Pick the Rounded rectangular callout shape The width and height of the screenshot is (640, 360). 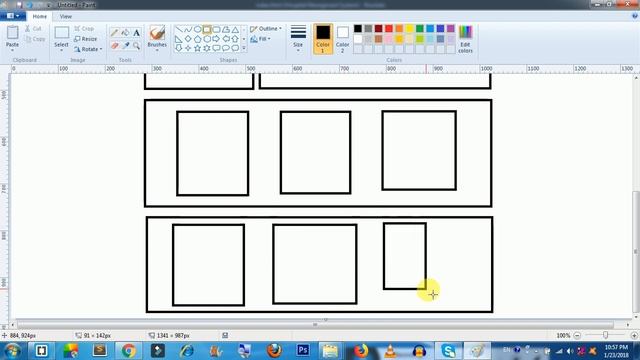[x=216, y=48]
